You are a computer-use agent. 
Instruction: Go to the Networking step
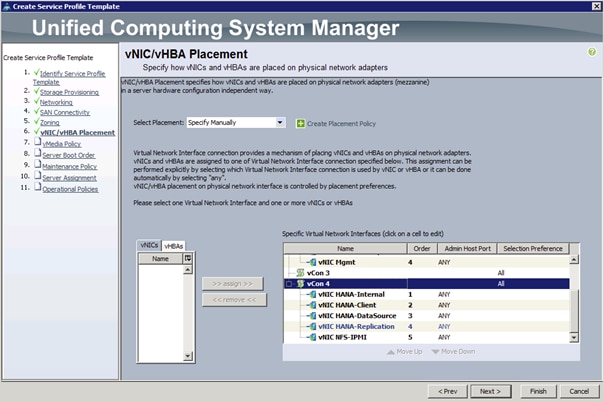[56, 102]
